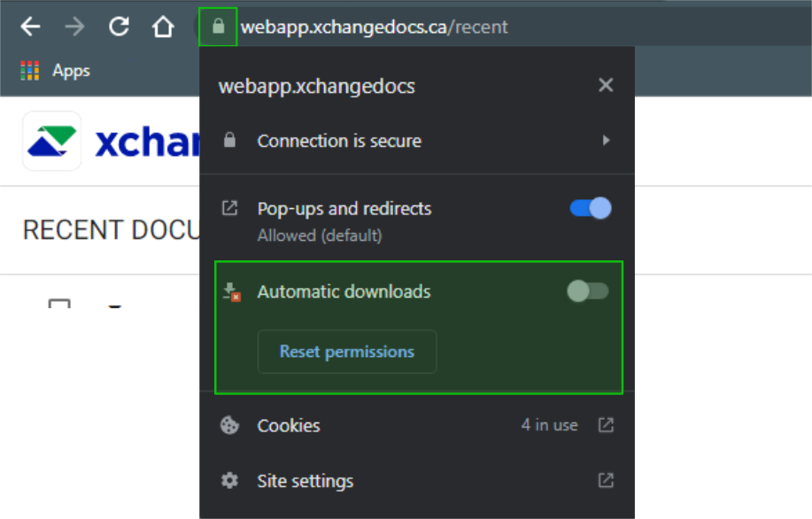This screenshot has width=812, height=519.
Task: Click the Allowed (default) status text
Action: pos(320,236)
